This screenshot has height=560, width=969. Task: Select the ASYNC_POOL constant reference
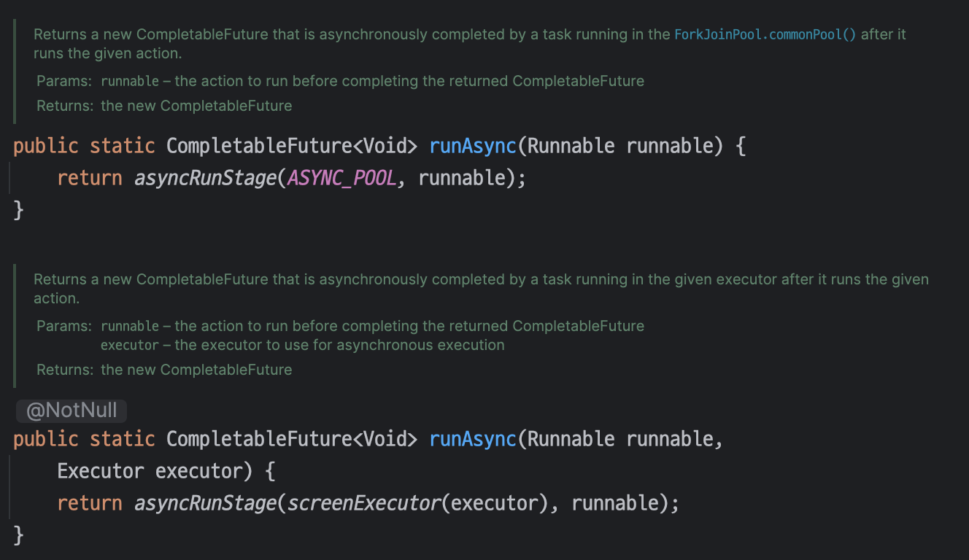(342, 178)
